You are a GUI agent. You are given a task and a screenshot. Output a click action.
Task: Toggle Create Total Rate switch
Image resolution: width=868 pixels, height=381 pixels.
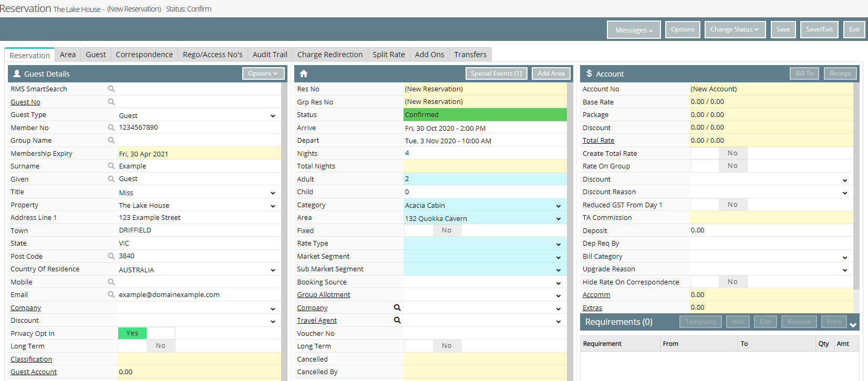[x=719, y=153]
